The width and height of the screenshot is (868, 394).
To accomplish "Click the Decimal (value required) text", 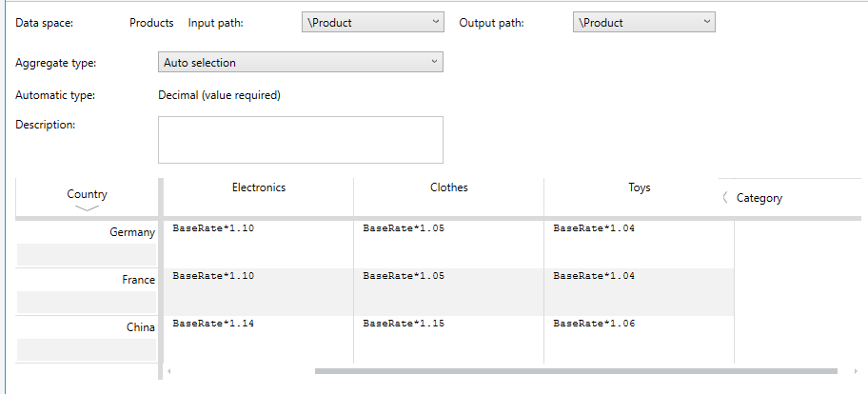I will [219, 95].
